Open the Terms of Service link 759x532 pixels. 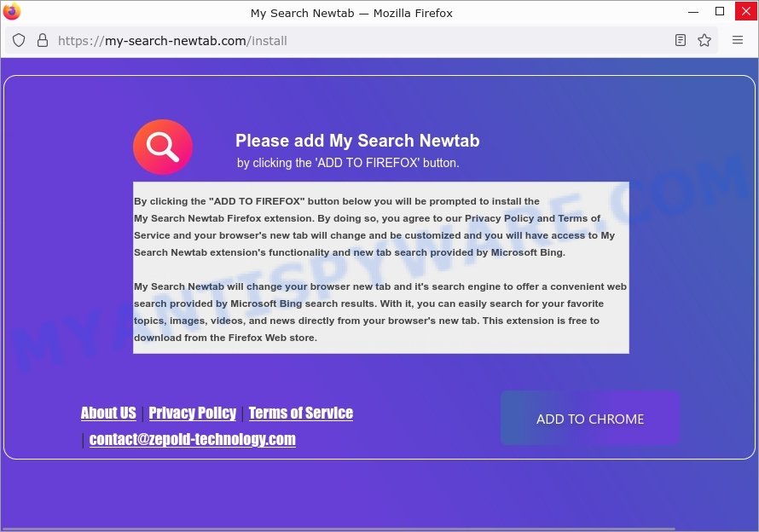click(x=300, y=413)
